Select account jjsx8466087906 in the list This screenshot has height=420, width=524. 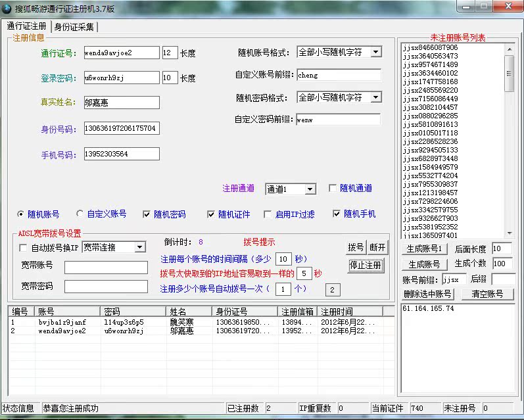pos(431,47)
